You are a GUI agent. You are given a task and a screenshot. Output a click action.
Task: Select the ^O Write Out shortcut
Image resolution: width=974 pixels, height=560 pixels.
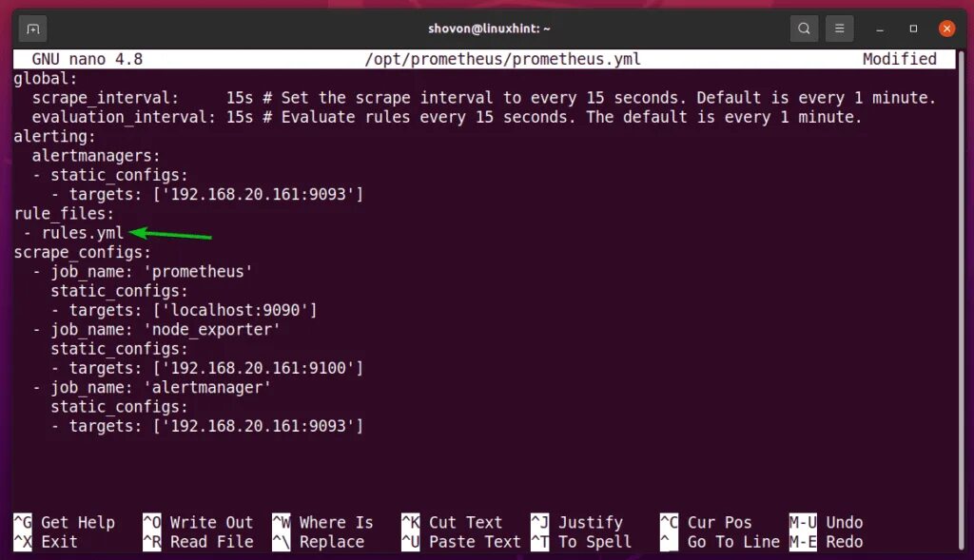pyautogui.click(x=198, y=523)
